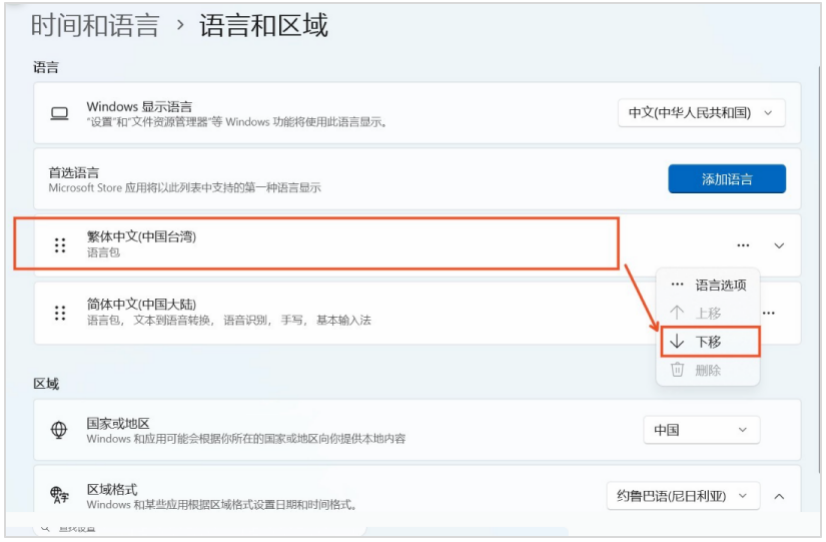Go back to 时间和语言 via the breadcrumb
826x542 pixels.
pos(95,25)
